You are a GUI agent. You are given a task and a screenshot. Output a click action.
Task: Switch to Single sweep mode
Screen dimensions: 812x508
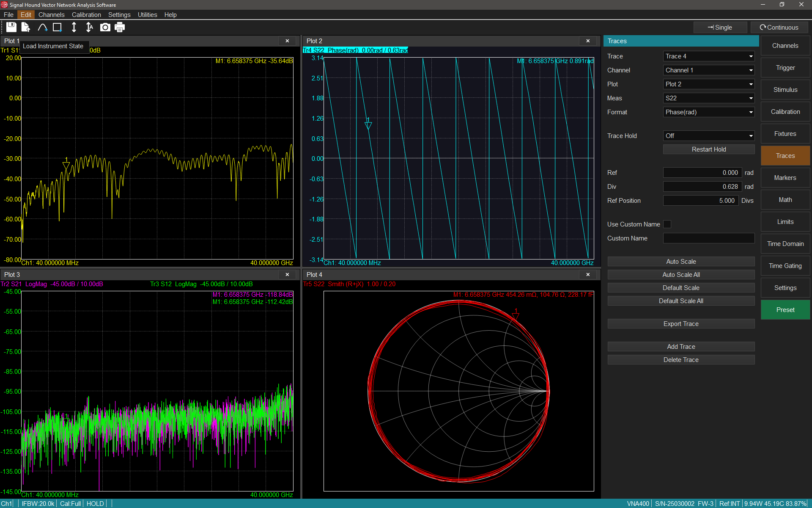point(720,28)
